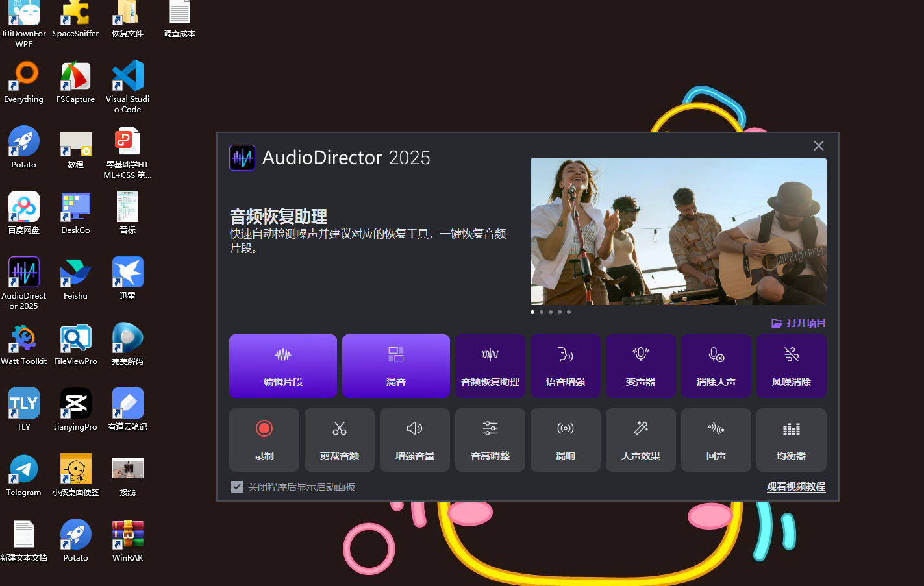Click the 观看视频教程 video tutorial link
Viewport: 924px width, 586px height.
tap(796, 487)
